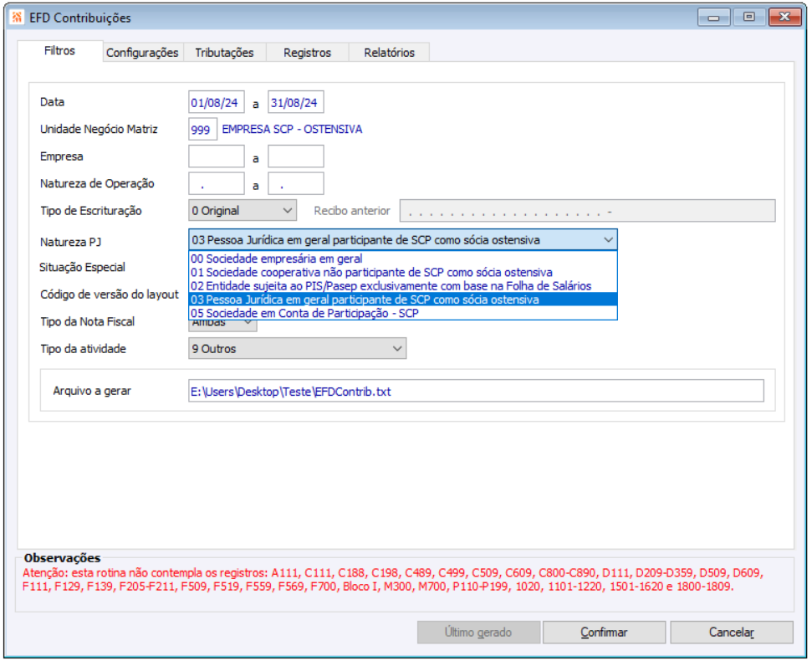The image size is (812, 661).
Task: Maximize the EFD Contribuições window
Action: click(x=748, y=17)
